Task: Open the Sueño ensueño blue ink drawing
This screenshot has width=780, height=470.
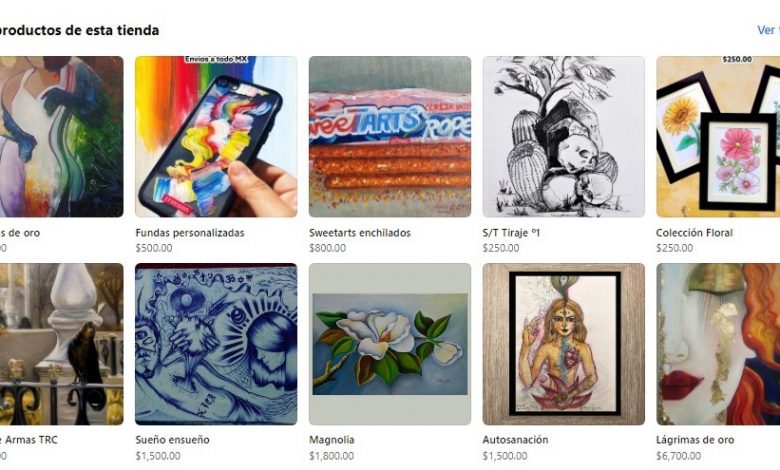Action: (216, 344)
